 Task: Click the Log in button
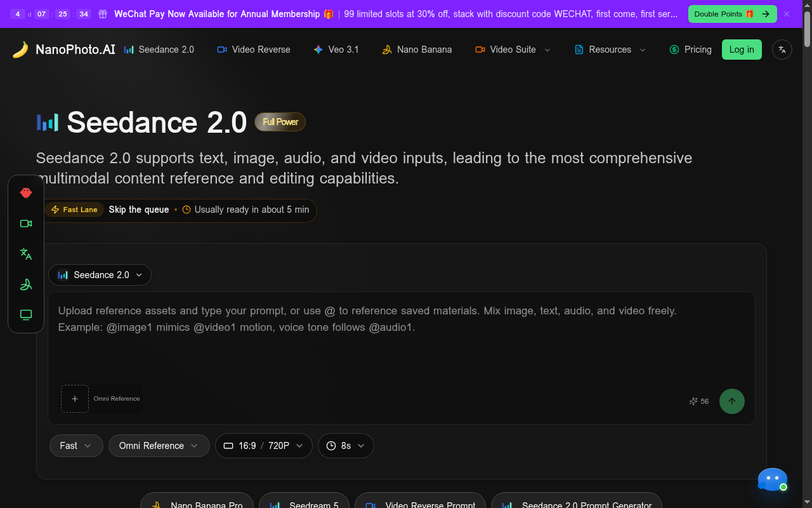pos(742,50)
